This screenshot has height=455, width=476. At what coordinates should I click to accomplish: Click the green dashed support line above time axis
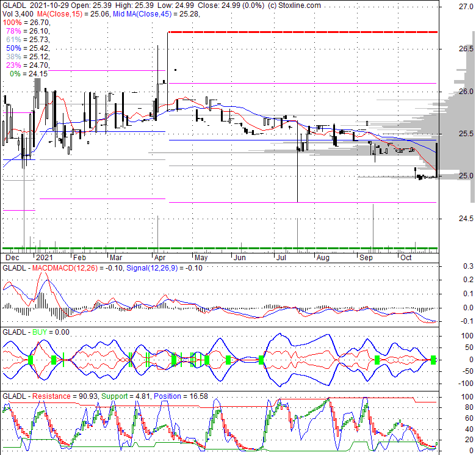pos(220,248)
